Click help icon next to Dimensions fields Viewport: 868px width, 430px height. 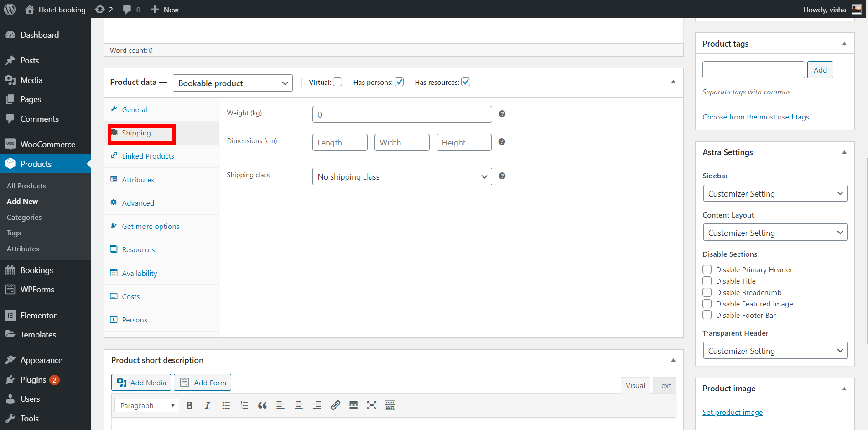(502, 142)
